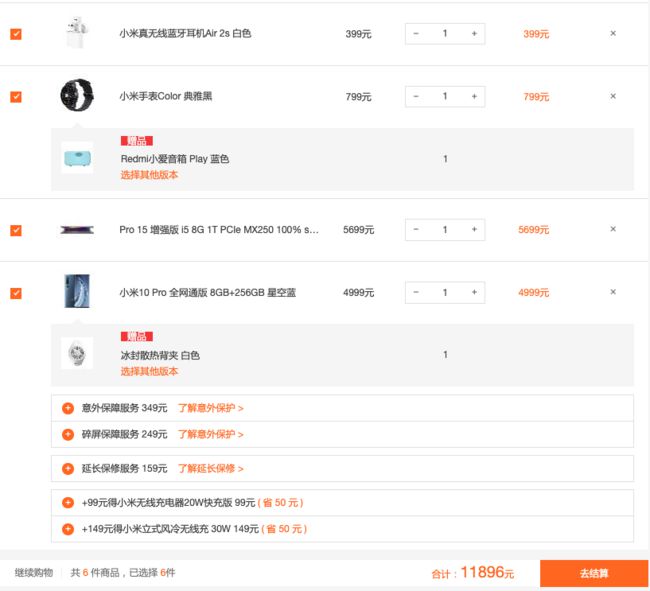Open Redmi小爱音箱 Play gift thumbnail
The height and width of the screenshot is (591, 650).
(77, 158)
